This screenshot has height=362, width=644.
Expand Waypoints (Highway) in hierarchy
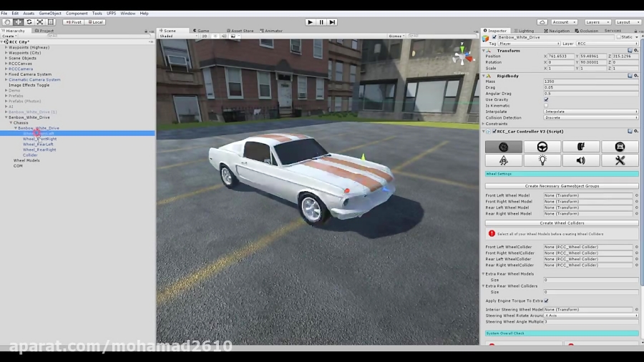[6, 47]
